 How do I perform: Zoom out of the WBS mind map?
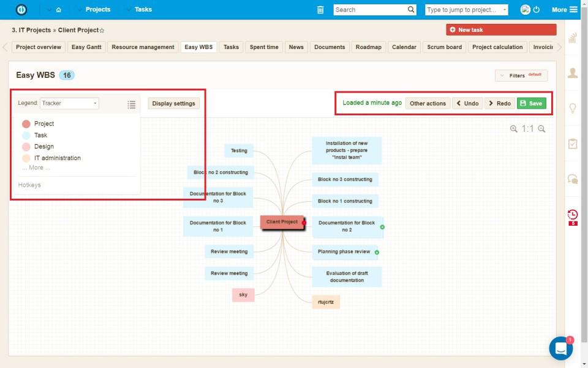(541, 129)
